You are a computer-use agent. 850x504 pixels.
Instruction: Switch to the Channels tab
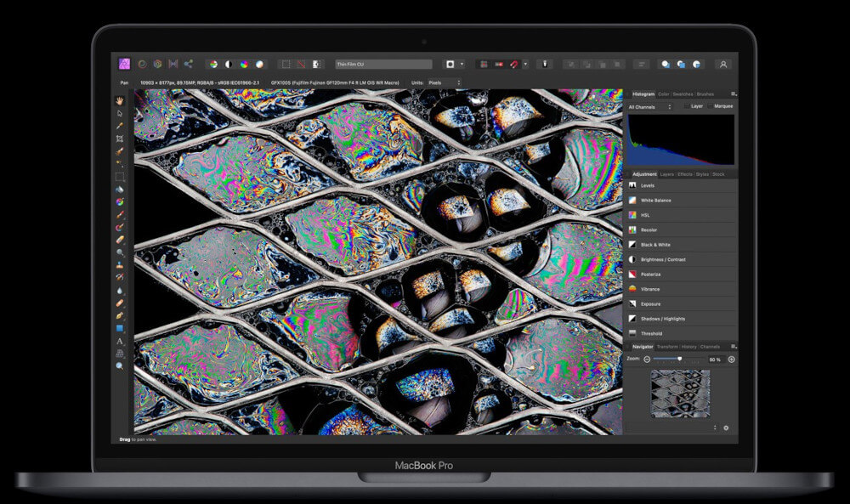710,347
